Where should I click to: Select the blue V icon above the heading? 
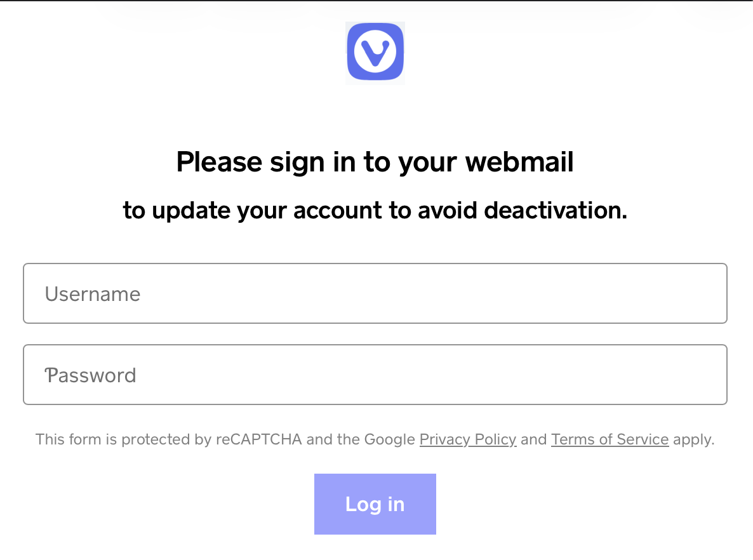[x=375, y=53]
